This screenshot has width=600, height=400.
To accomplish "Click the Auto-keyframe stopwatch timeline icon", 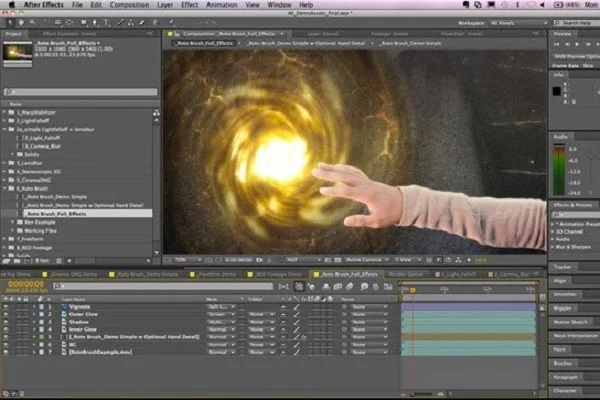I will 376,286.
